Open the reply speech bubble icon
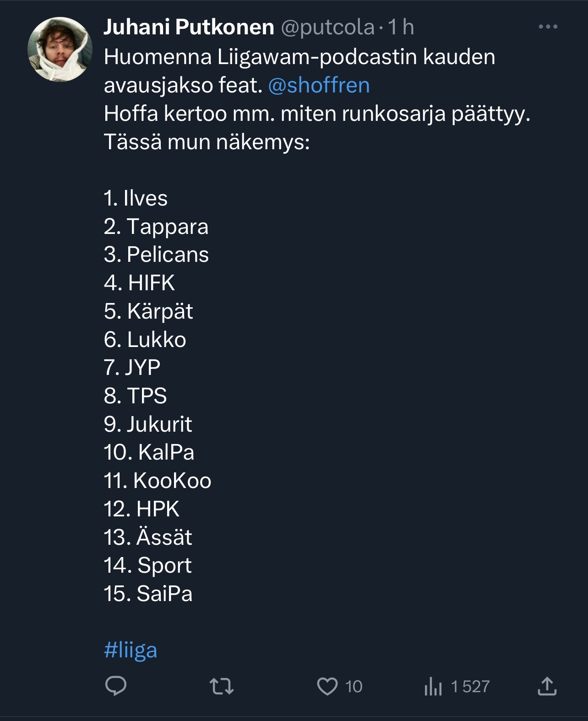Image resolution: width=588 pixels, height=721 pixels. [x=116, y=686]
